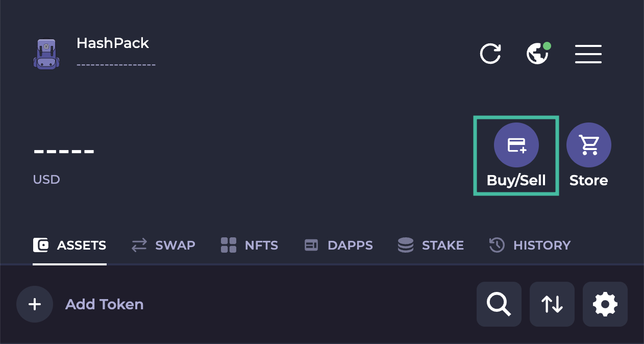Open the STAKE tab
Viewport: 644px width, 344px height.
pyautogui.click(x=431, y=245)
